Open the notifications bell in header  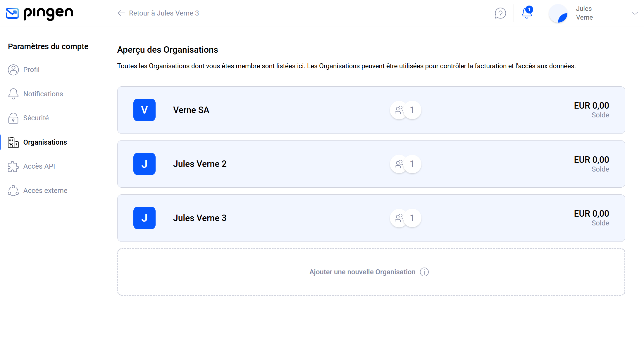[527, 13]
